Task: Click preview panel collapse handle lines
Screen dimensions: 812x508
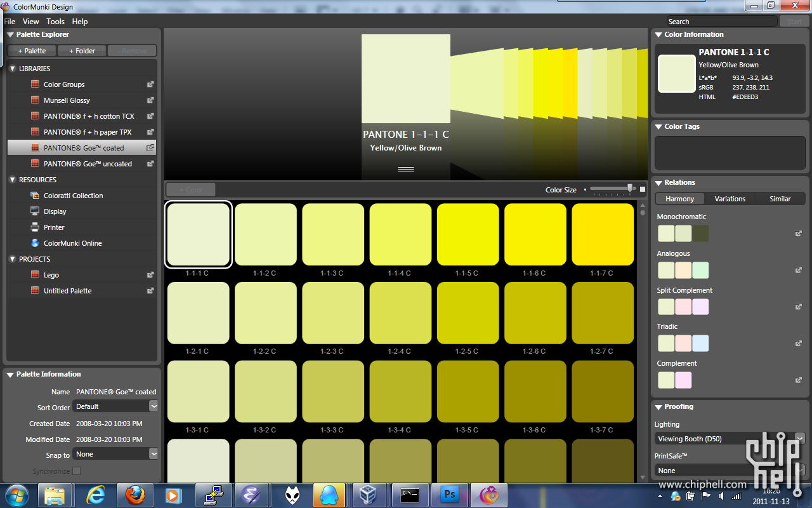Action: [x=406, y=169]
